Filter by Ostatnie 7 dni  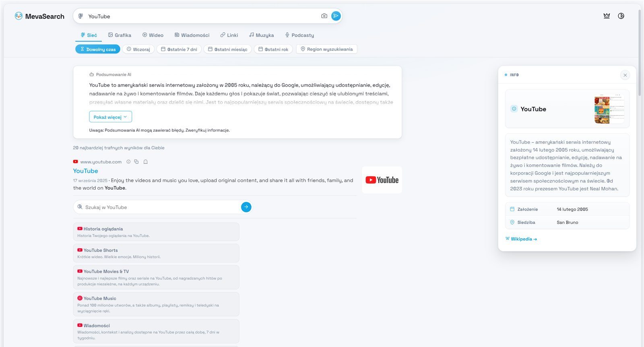179,49
